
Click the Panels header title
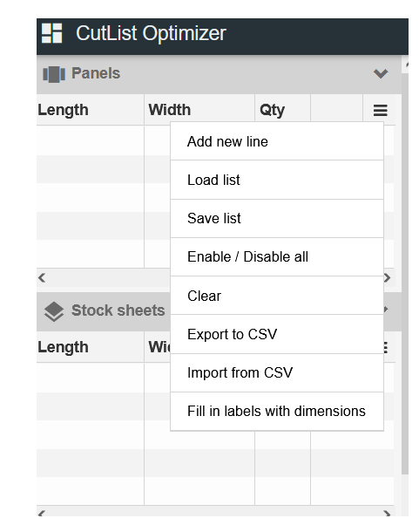pyautogui.click(x=96, y=73)
